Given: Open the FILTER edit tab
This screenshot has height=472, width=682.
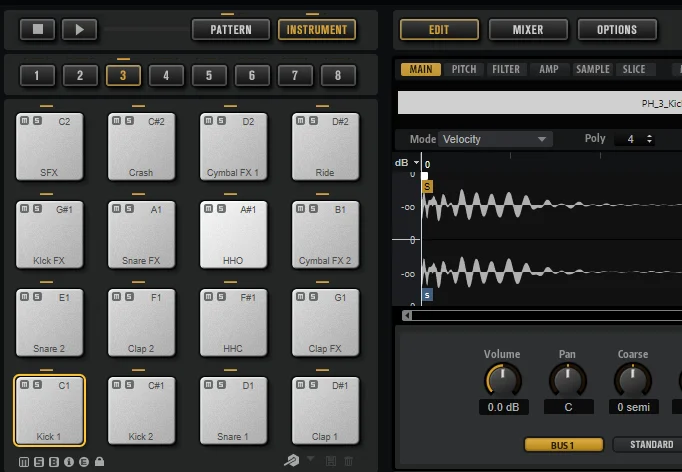Looking at the screenshot, I should 506,69.
